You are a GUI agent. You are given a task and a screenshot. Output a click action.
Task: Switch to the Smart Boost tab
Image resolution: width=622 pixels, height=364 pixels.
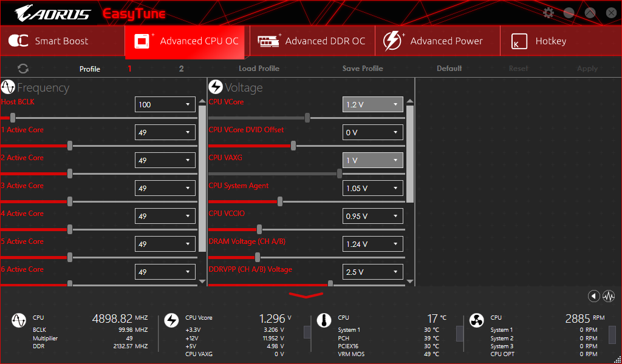pos(63,41)
